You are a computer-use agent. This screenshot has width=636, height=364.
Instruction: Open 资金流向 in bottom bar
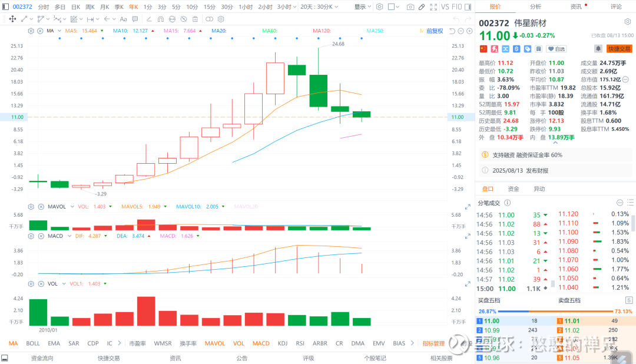(42, 358)
